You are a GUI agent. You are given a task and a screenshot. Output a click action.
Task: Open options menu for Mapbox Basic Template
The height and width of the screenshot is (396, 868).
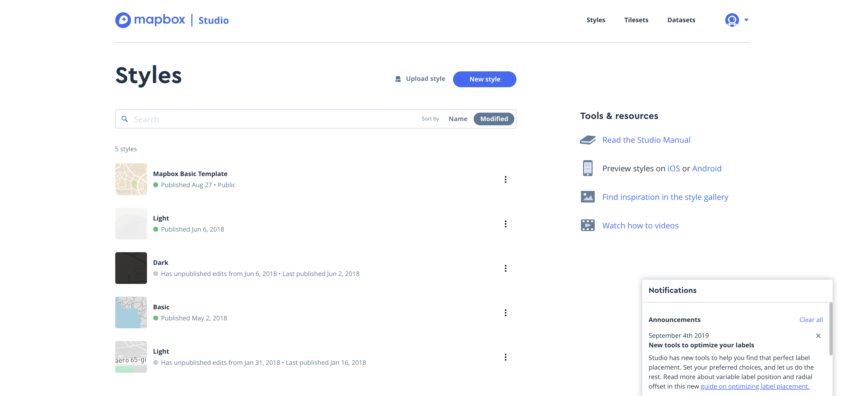coord(505,180)
